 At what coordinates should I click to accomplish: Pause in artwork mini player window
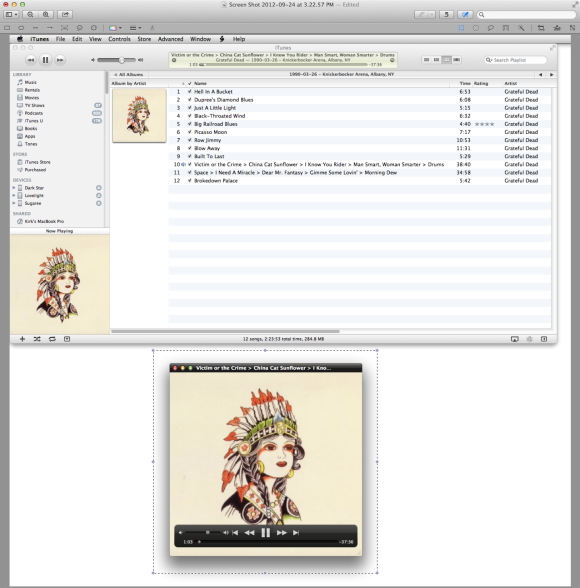coord(265,532)
